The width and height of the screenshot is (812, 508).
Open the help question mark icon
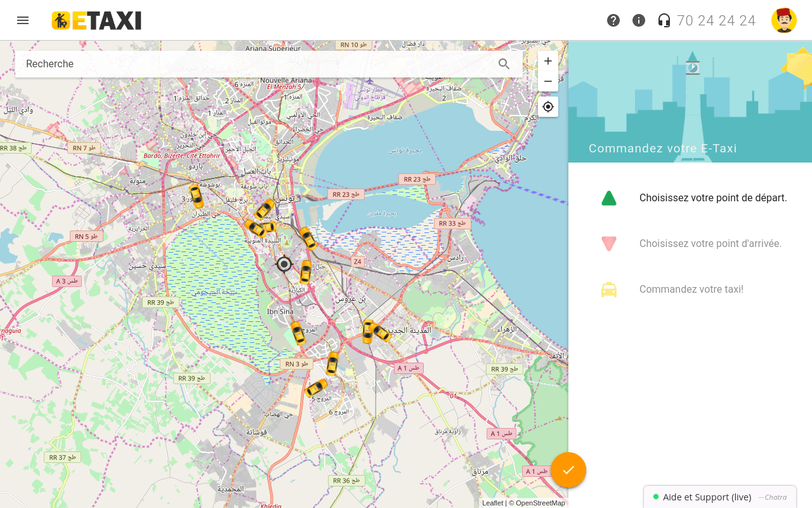click(613, 20)
